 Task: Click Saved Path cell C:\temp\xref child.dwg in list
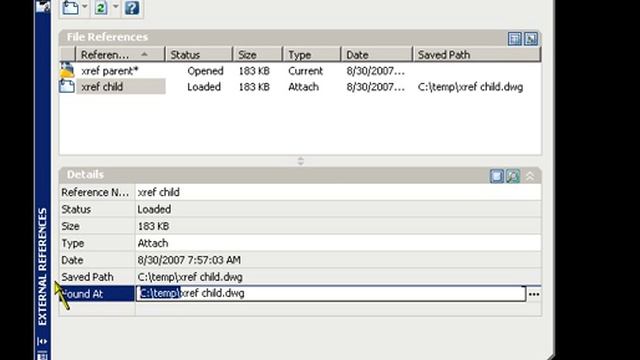(x=470, y=87)
